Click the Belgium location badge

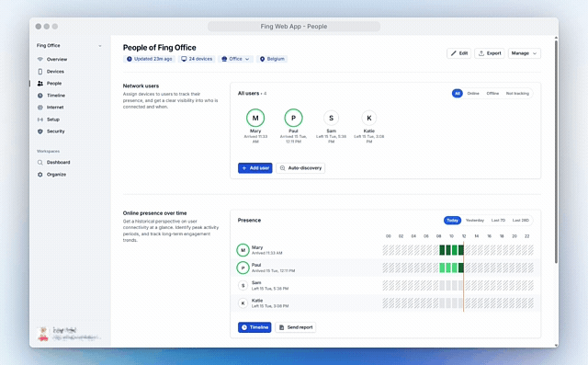click(272, 59)
